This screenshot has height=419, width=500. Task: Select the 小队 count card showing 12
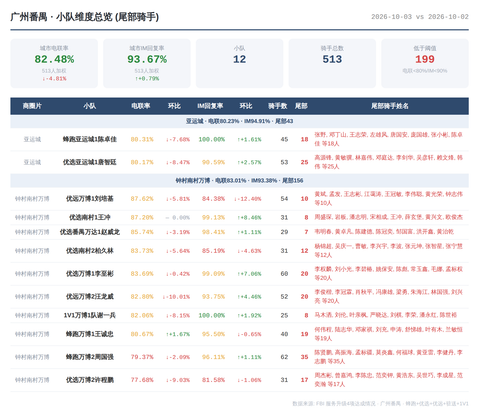(x=239, y=63)
